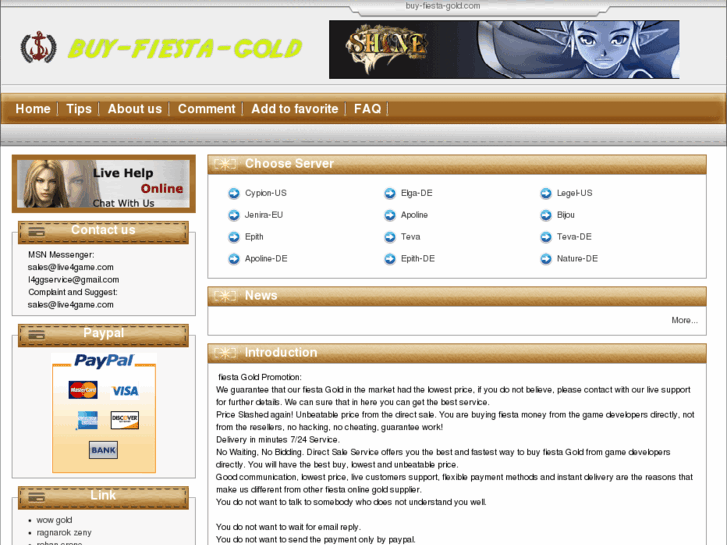This screenshot has height=545, width=727.
Task: Select the Teva server link
Action: [410, 237]
